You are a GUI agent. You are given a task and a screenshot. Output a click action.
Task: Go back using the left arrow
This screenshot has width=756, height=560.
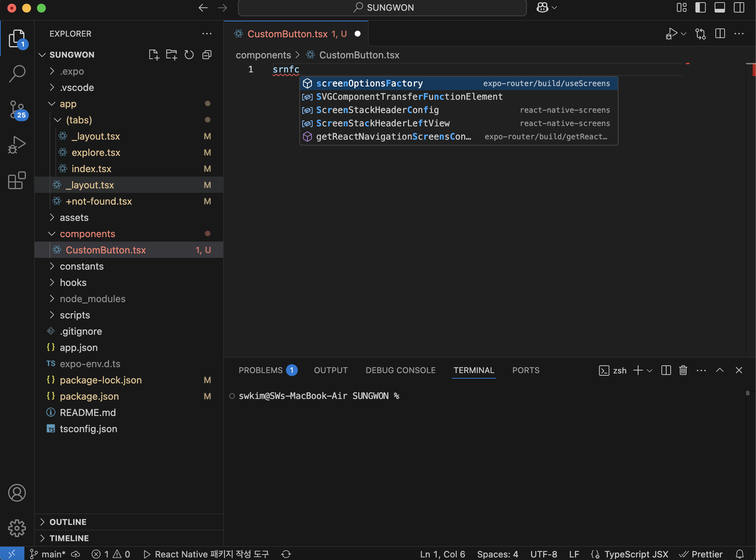(203, 8)
